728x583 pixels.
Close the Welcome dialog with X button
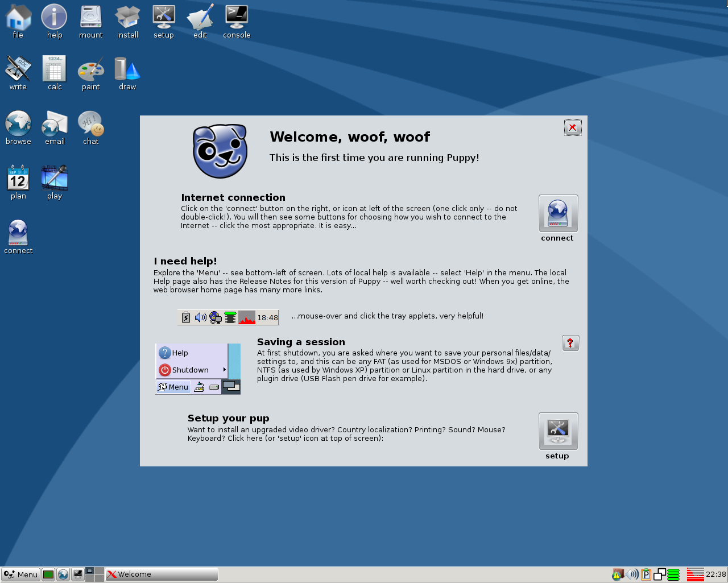[x=573, y=127]
